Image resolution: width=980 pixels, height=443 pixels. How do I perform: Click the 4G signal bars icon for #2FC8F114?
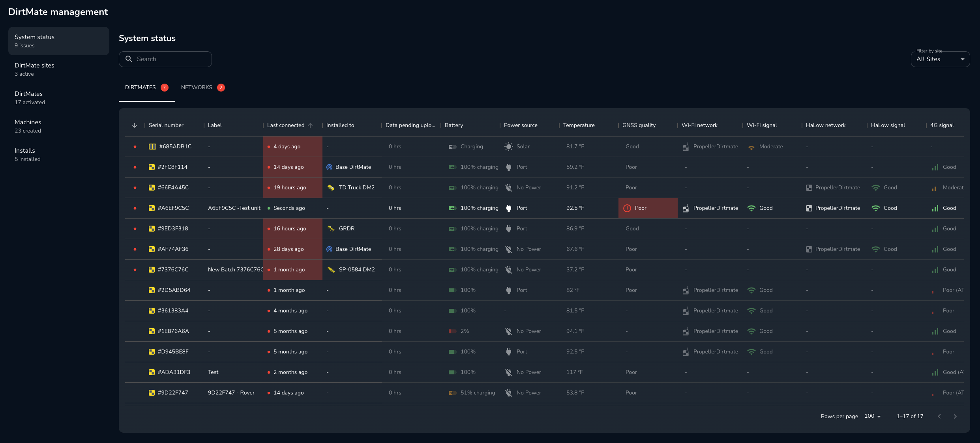tap(935, 168)
